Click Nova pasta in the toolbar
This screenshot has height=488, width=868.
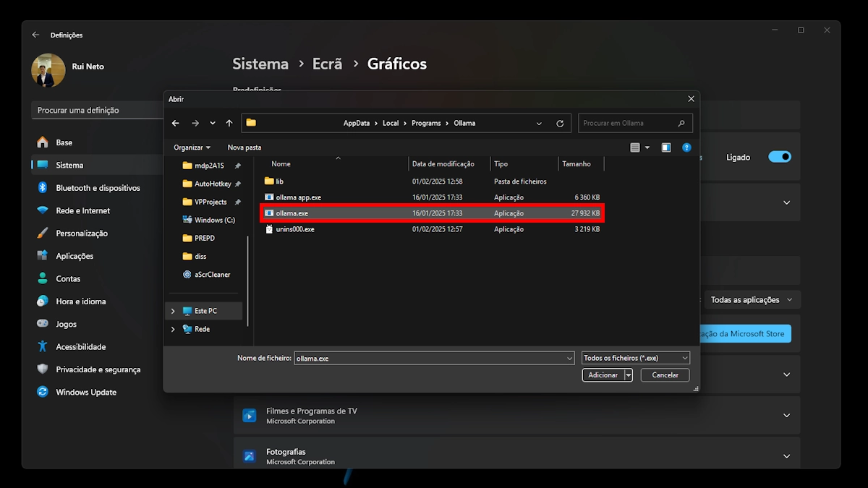coord(244,147)
